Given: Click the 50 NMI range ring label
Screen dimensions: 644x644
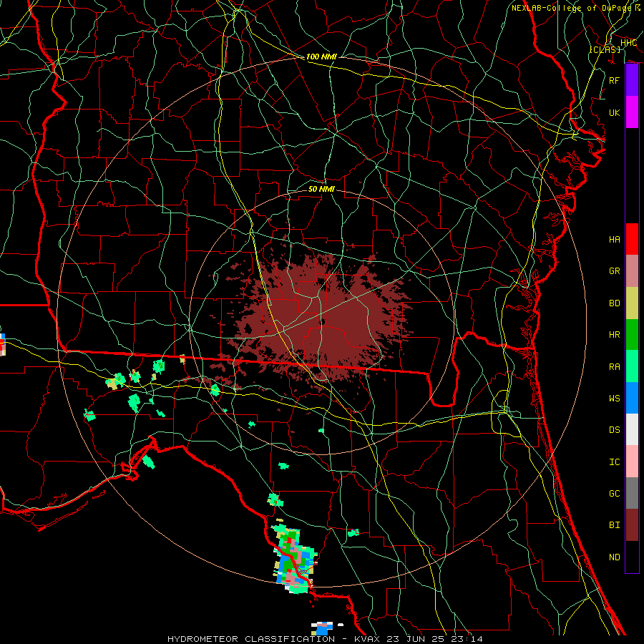Looking at the screenshot, I should [321, 189].
